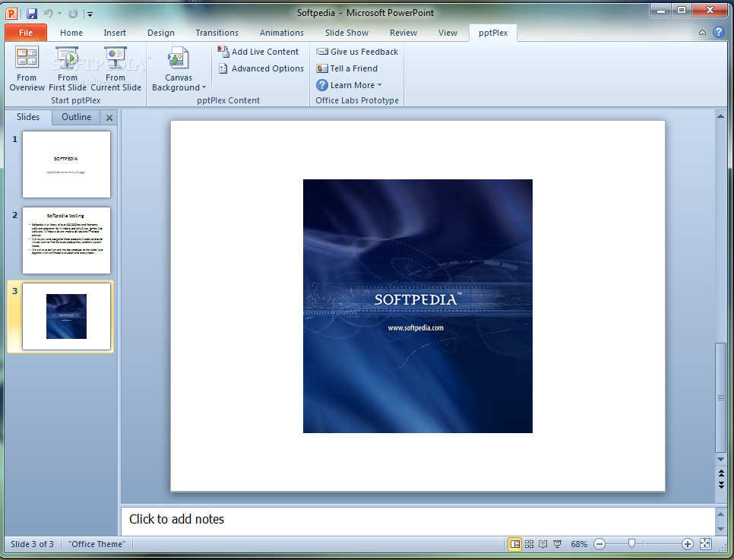The height and width of the screenshot is (560, 734).
Task: Click the Undo icon
Action: point(48,14)
